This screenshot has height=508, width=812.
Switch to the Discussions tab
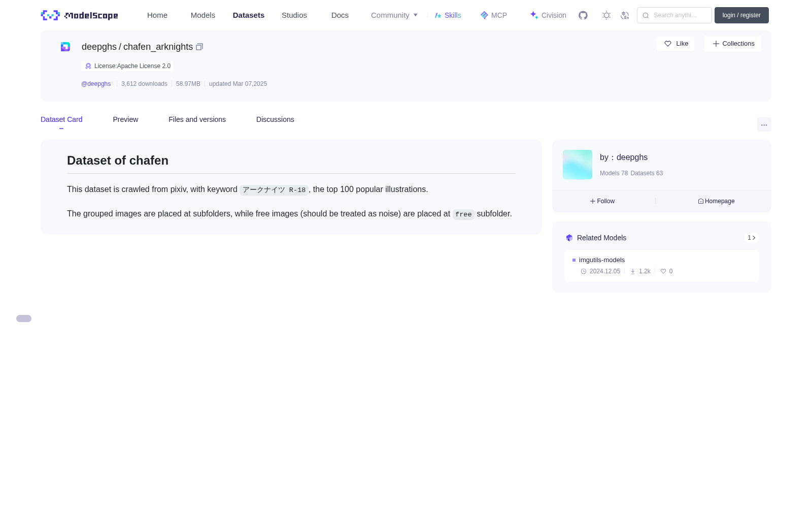275,119
